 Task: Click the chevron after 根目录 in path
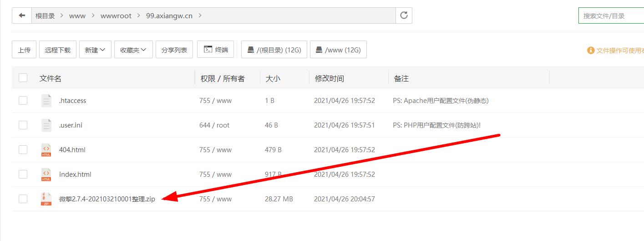tap(62, 15)
